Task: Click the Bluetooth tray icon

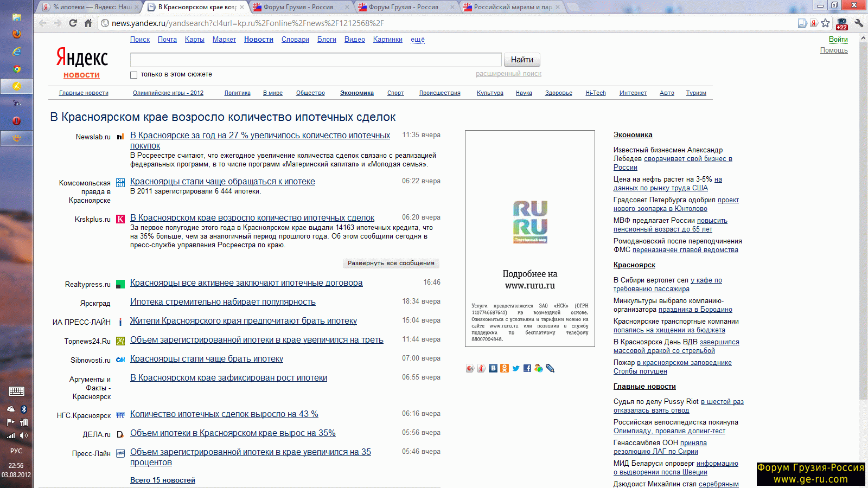Action: click(x=23, y=409)
